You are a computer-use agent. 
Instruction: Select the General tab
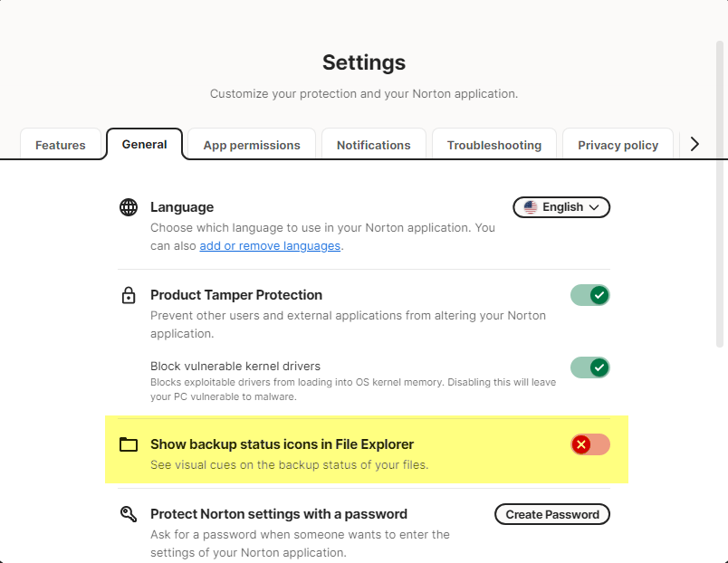[x=145, y=144]
